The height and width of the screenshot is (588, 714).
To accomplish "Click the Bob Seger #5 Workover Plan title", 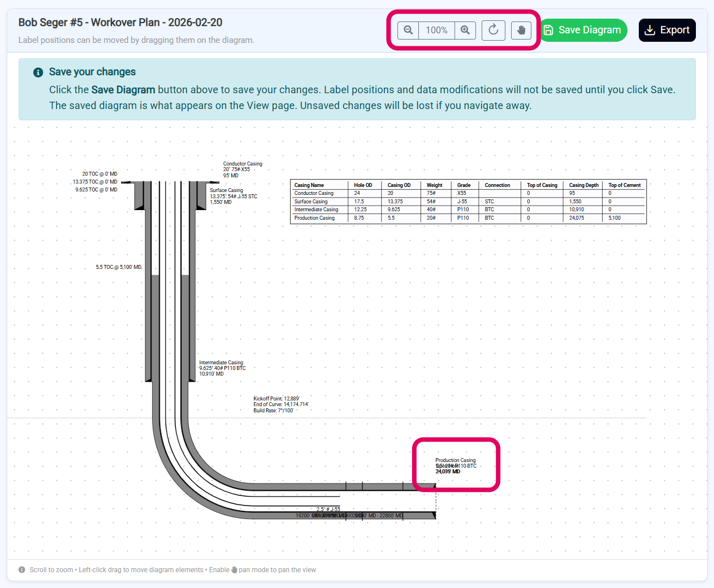I will [120, 23].
